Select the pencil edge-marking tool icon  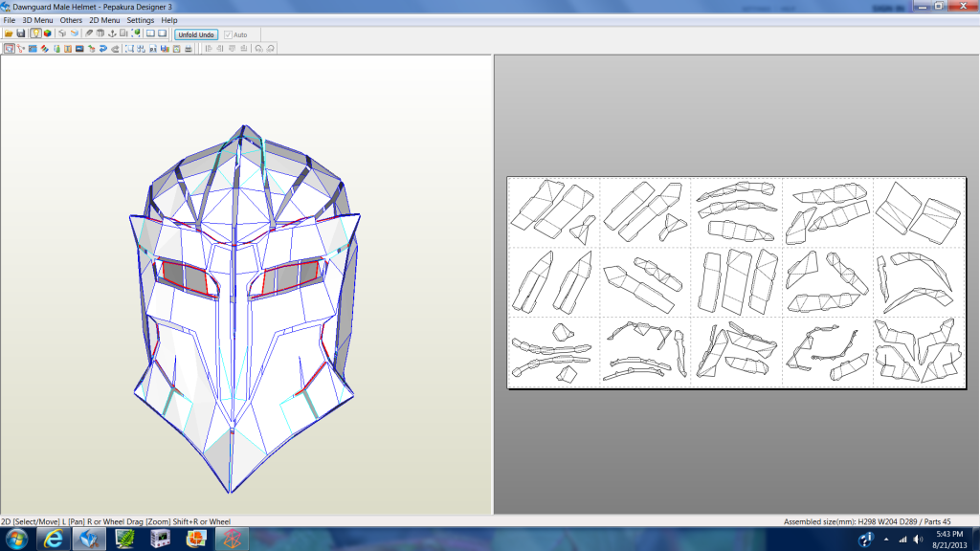click(x=89, y=33)
